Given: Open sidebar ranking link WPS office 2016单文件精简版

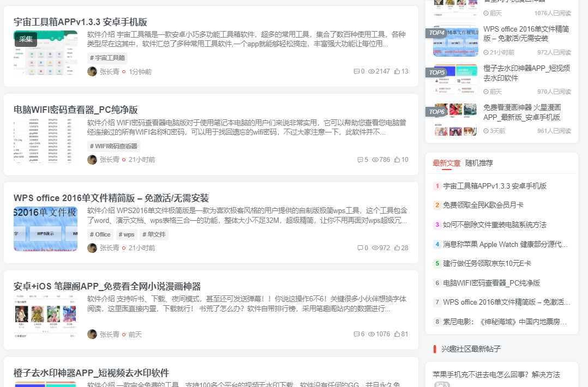Looking at the screenshot, I should pos(526,34).
